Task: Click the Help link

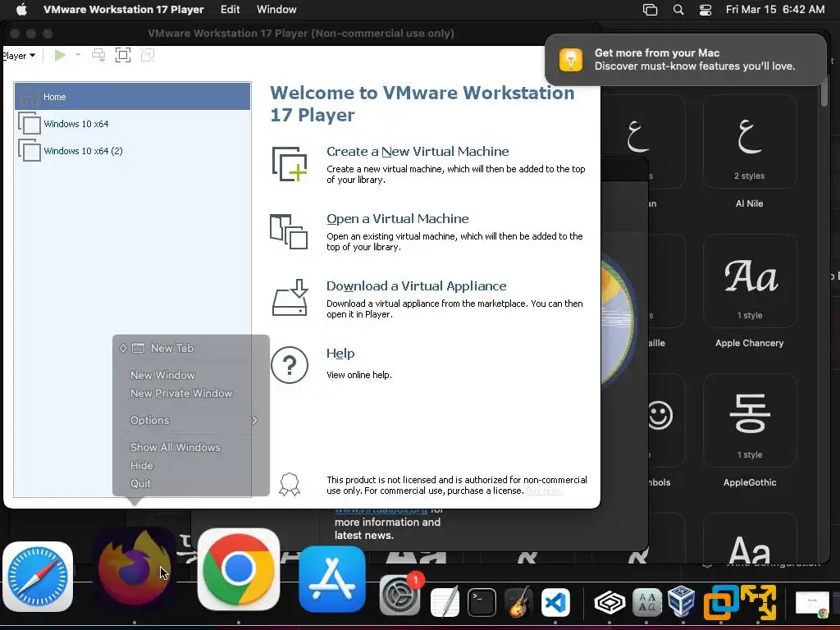Action: point(340,354)
